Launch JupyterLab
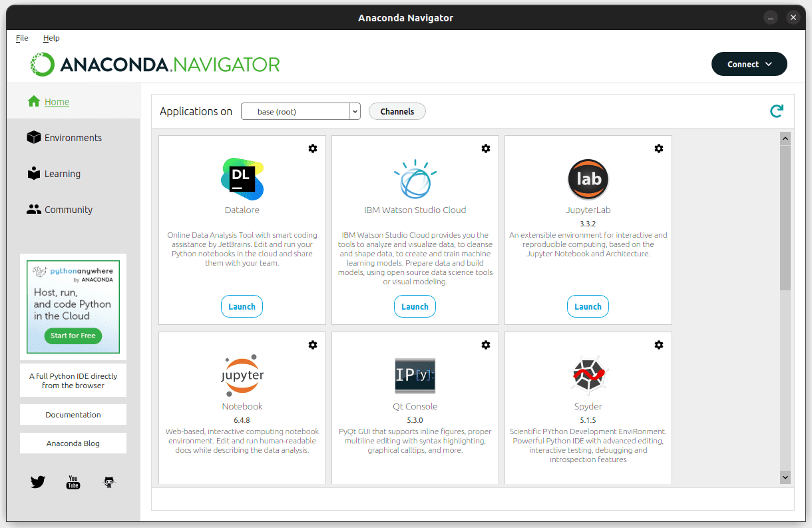 point(588,306)
